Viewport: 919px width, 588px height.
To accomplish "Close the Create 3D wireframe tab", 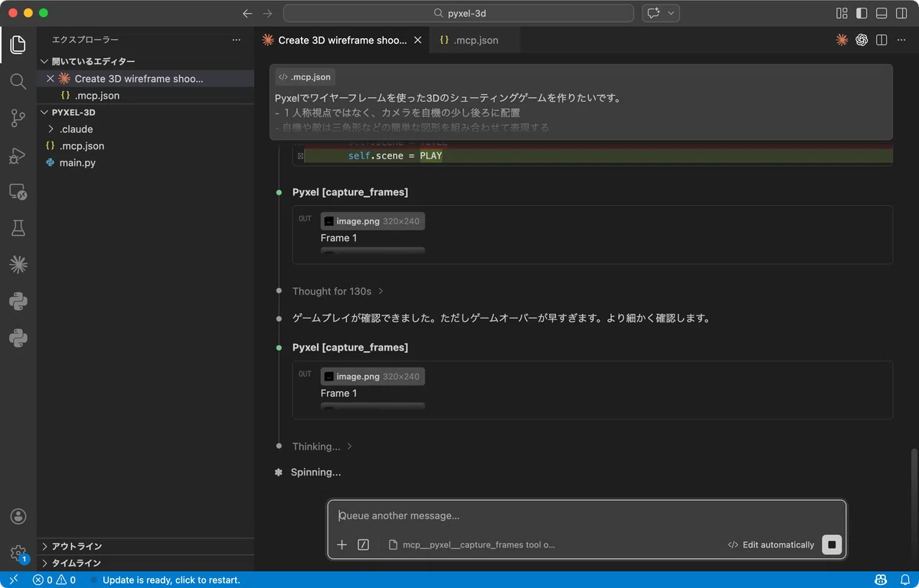I will (417, 40).
